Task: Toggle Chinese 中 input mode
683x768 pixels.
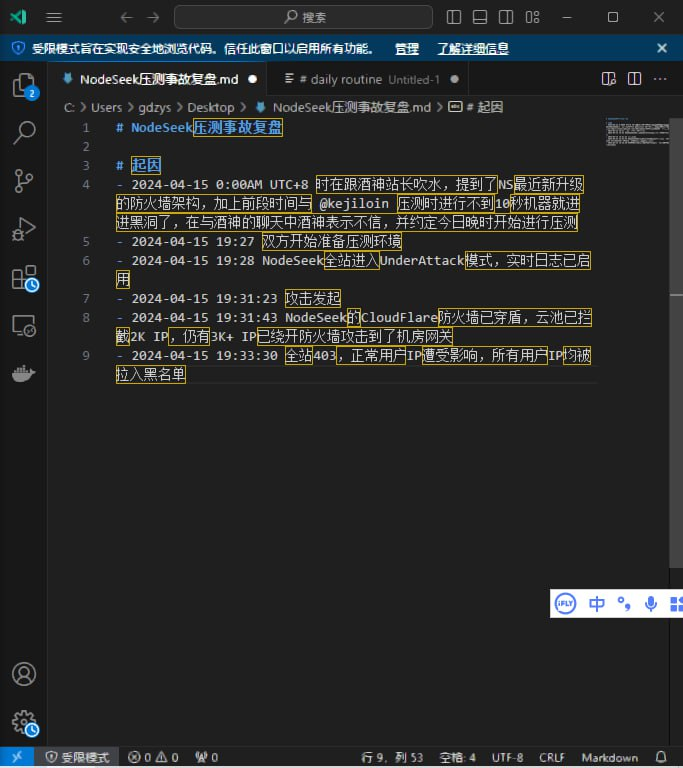Action: [596, 603]
